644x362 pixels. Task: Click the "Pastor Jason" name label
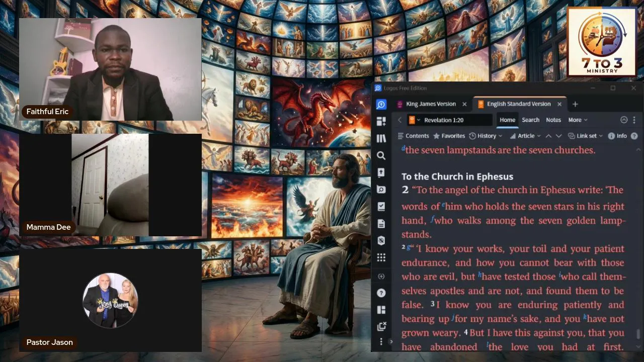49,342
